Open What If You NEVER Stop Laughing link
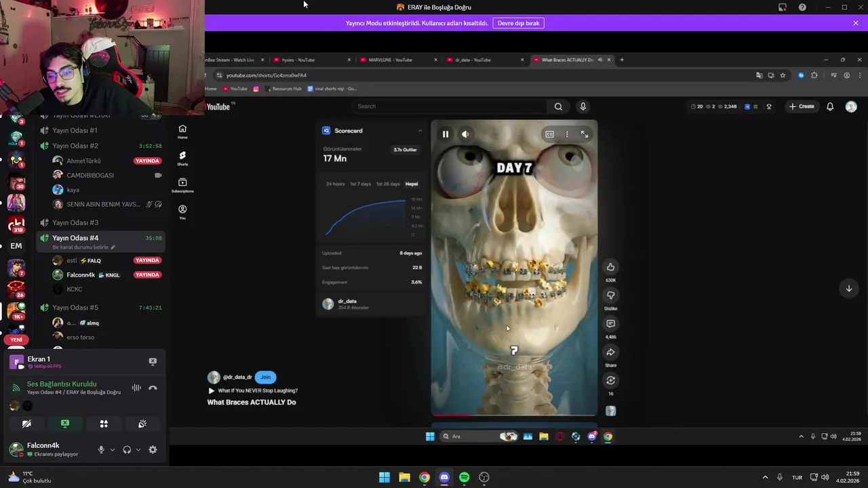The image size is (868, 488). pyautogui.click(x=258, y=390)
